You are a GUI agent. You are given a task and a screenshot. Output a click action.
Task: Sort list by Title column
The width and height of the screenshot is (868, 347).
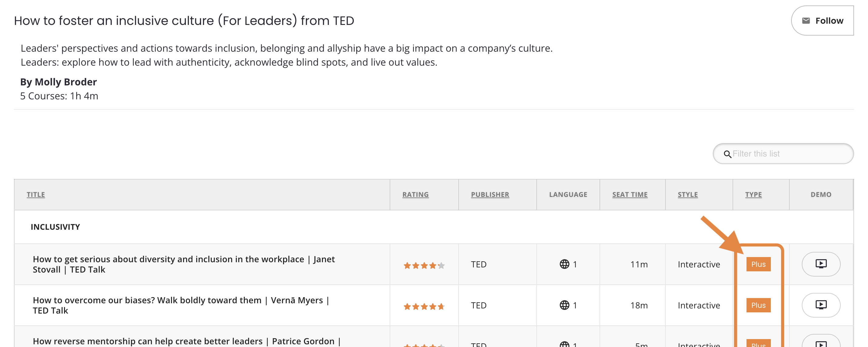pos(36,194)
